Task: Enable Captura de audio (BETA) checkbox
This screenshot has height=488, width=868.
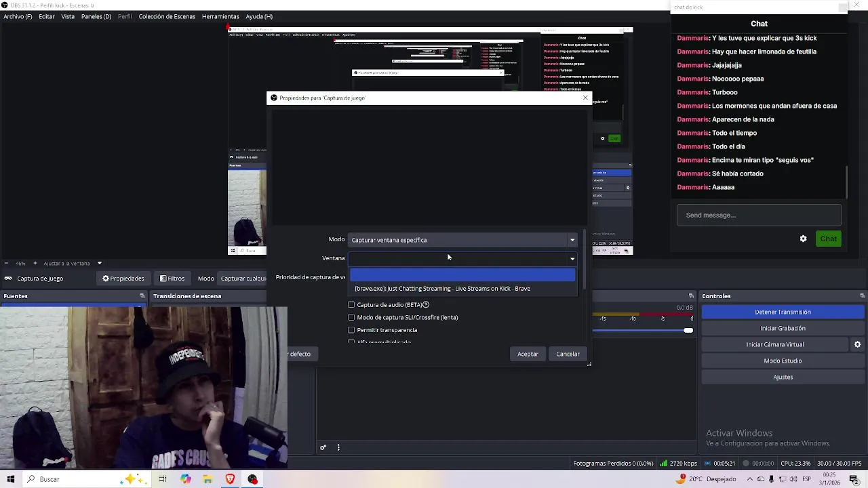Action: (x=351, y=305)
